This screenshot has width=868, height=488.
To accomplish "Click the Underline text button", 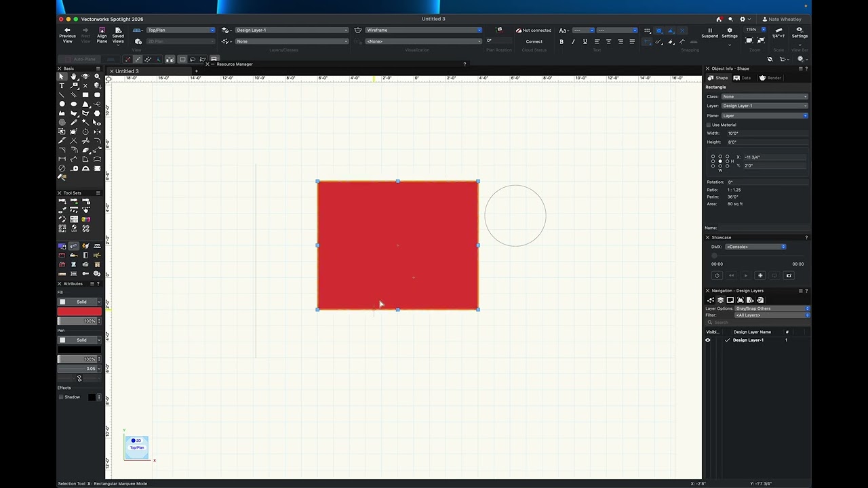I will (585, 41).
